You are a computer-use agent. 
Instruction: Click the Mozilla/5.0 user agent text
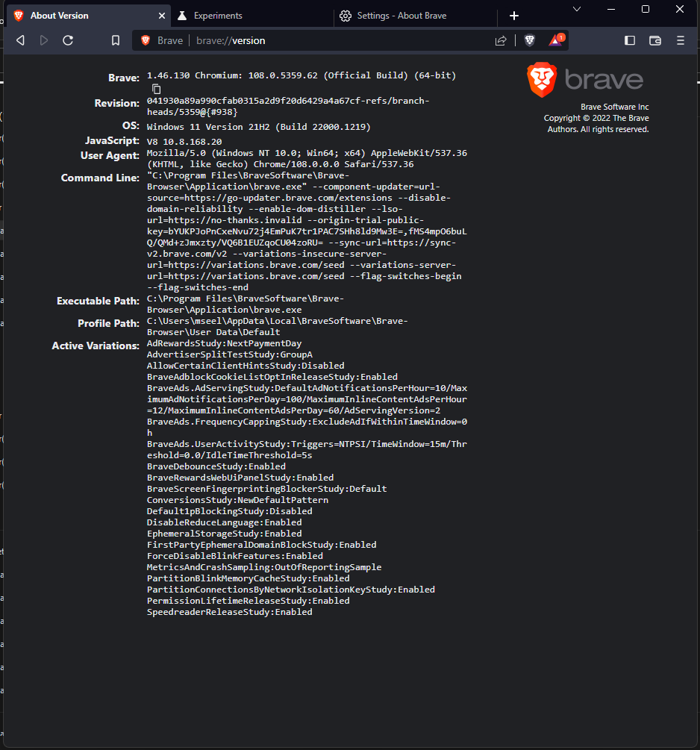[307, 158]
